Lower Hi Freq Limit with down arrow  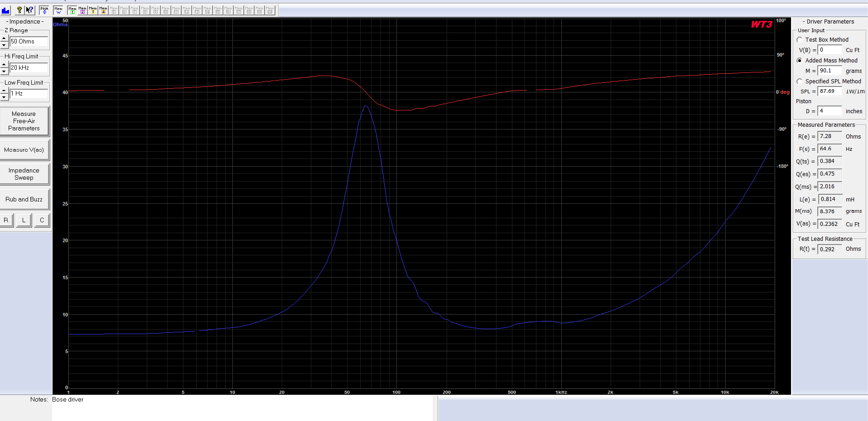tap(4, 72)
